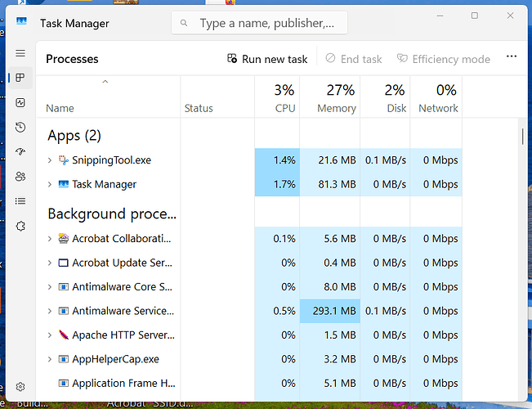
Task: Sort processes by the CPU column
Action: [277, 98]
